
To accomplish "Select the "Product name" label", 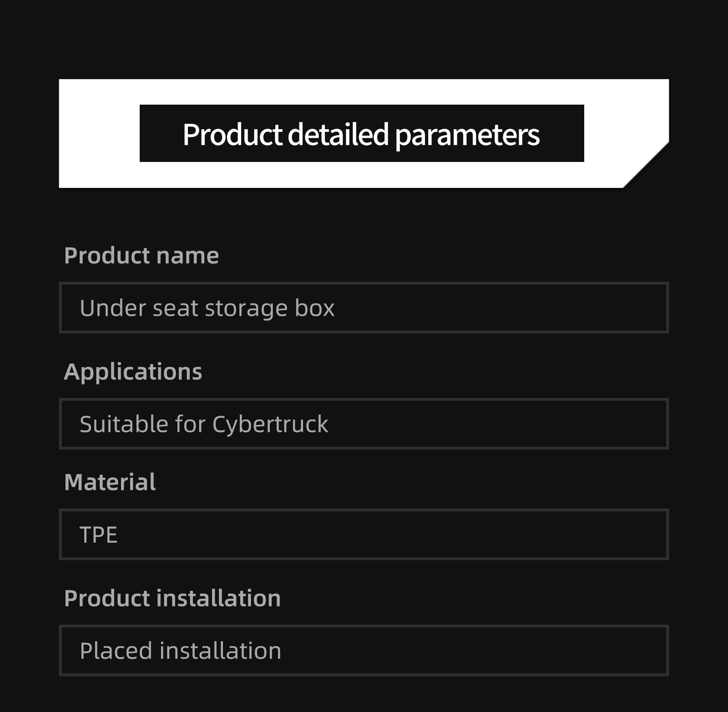I will tap(142, 255).
